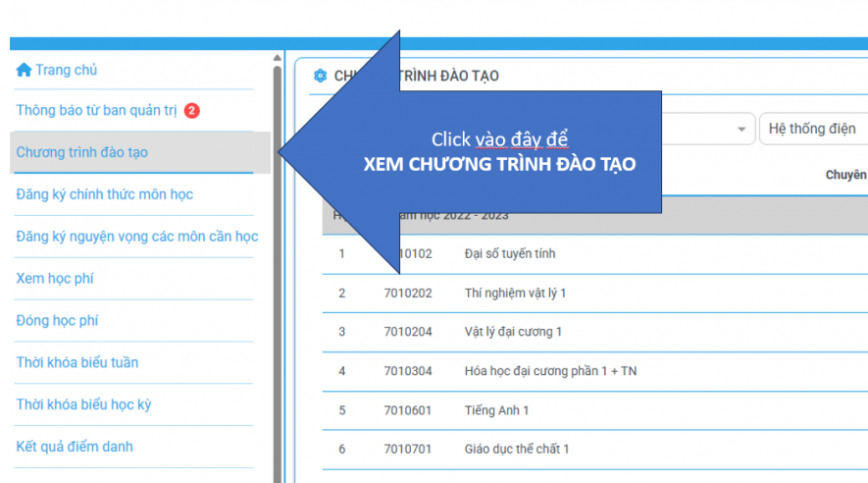Open Thời khóa biểu học kỳ

pyautogui.click(x=83, y=405)
